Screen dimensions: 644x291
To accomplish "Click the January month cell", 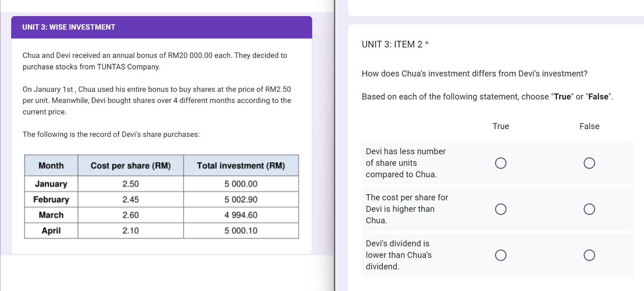I will tap(51, 184).
